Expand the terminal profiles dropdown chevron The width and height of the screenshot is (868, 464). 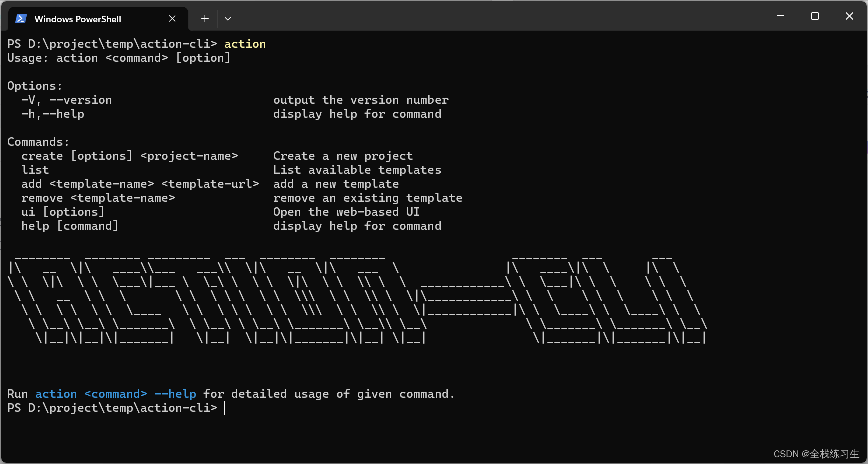(228, 19)
